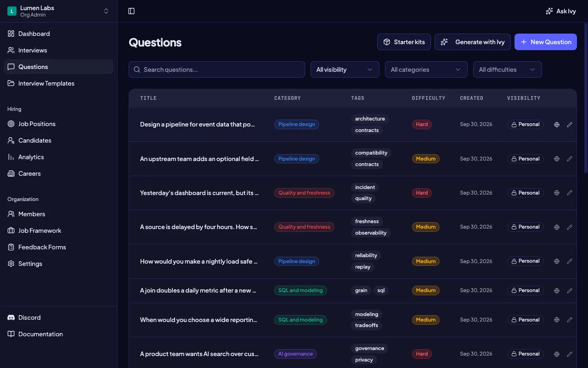Click the globe icon for the 'An upstream team' row

(x=557, y=159)
